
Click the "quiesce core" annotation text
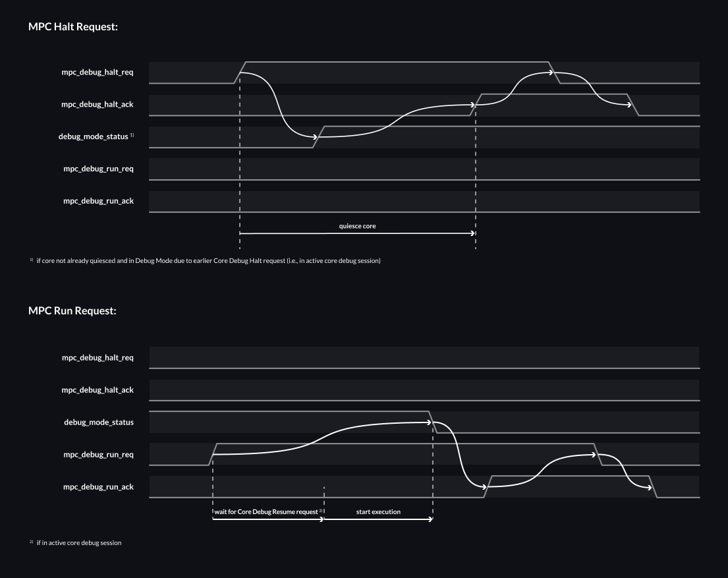pyautogui.click(x=358, y=226)
